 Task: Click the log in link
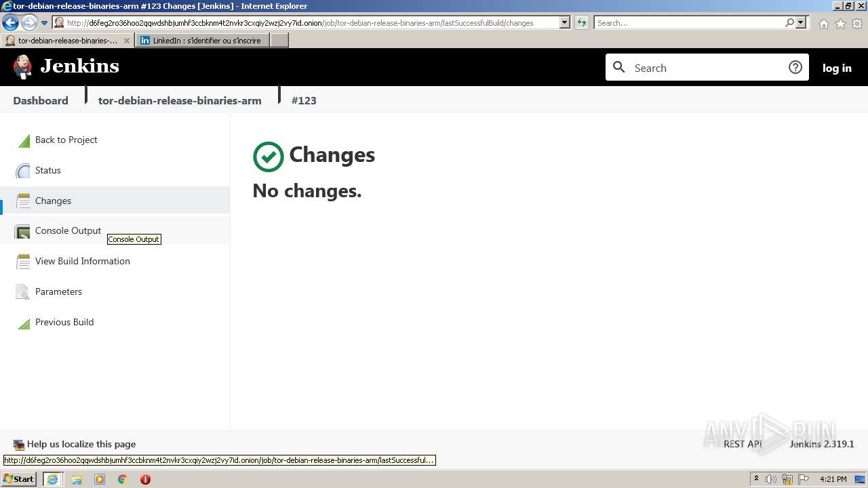837,68
